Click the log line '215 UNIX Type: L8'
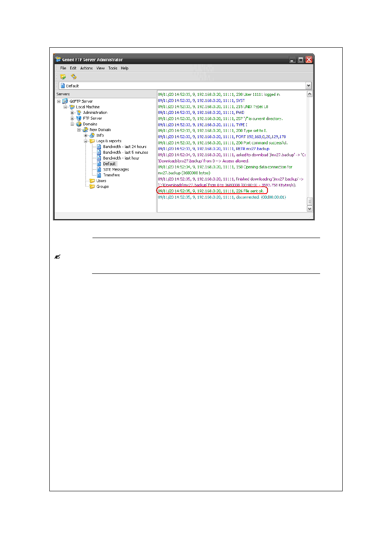The image size is (392, 555). (x=213, y=106)
